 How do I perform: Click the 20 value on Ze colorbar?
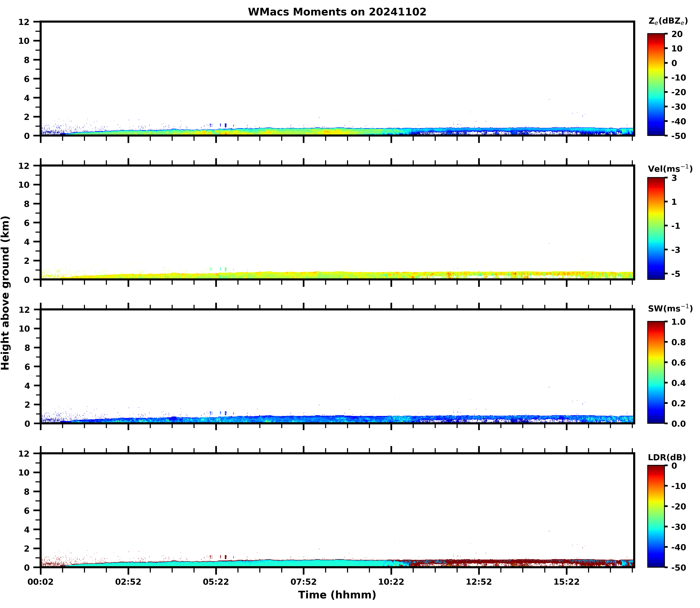(x=677, y=34)
